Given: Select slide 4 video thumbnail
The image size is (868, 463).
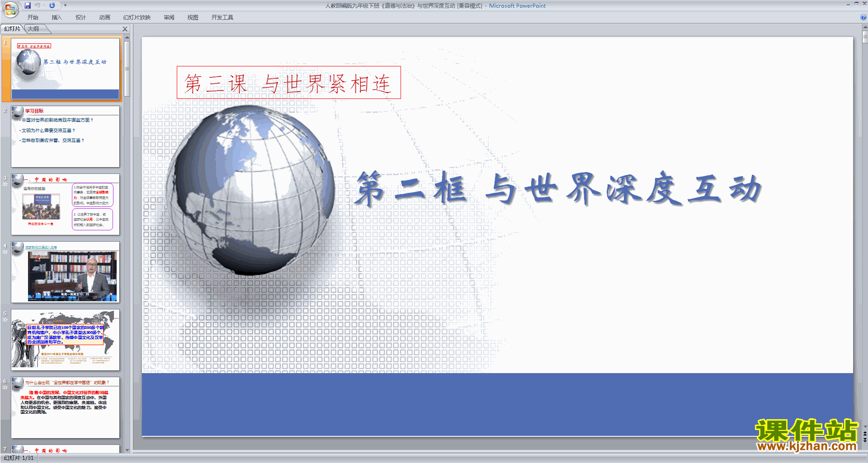Looking at the screenshot, I should [66, 272].
